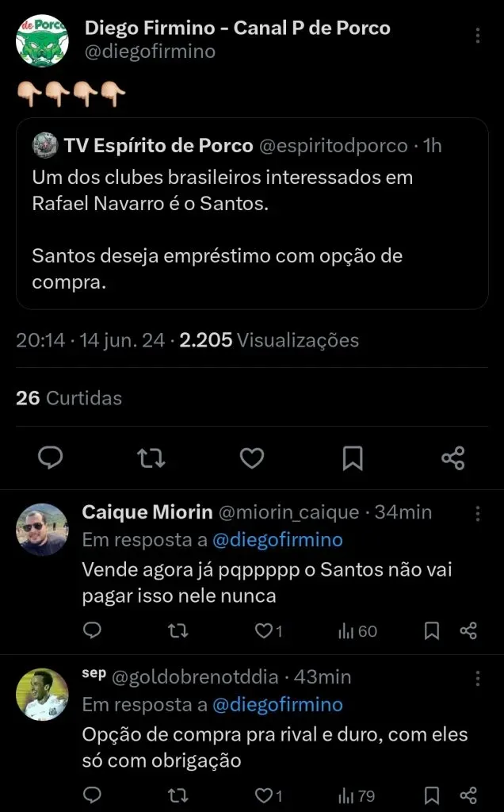This screenshot has width=504, height=812.
Task: Like Caique Miorin's reply
Action: point(264,630)
